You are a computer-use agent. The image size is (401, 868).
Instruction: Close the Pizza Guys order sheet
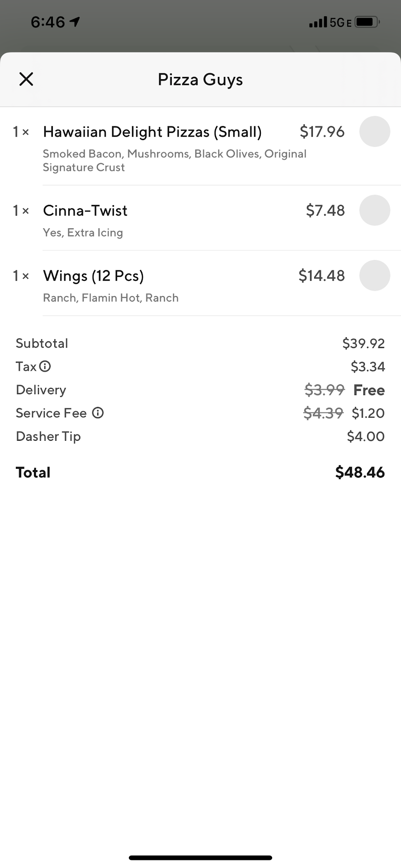pos(26,79)
